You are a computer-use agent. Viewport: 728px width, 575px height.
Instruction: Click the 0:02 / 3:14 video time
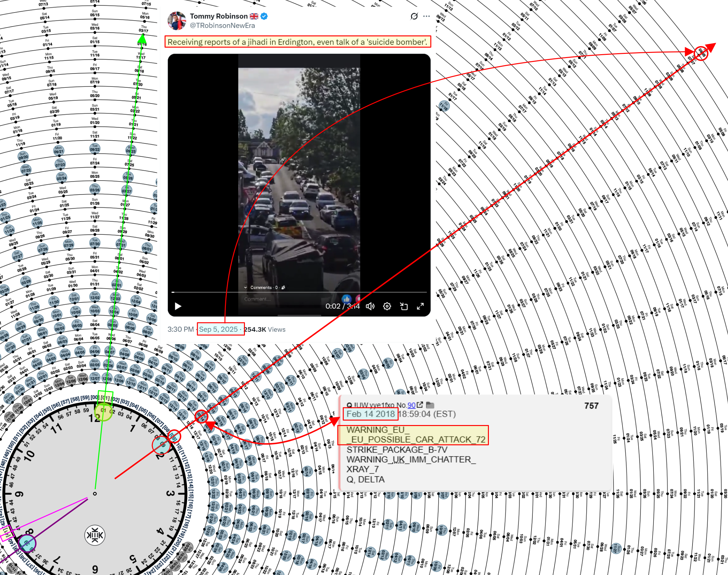[342, 306]
